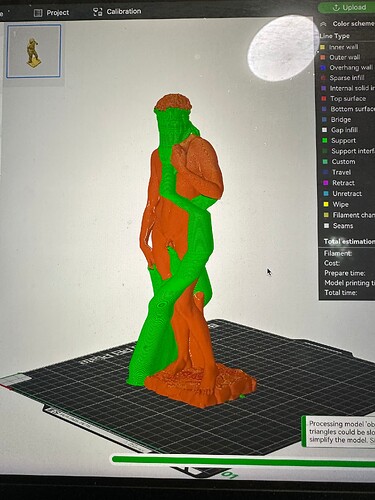Select the plate 1 statue thumbnail
375x500 pixels.
point(33,51)
